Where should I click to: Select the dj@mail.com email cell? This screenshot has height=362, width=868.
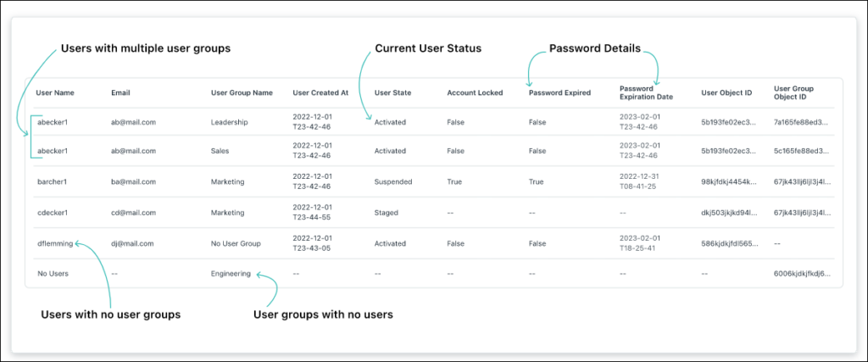pos(131,243)
